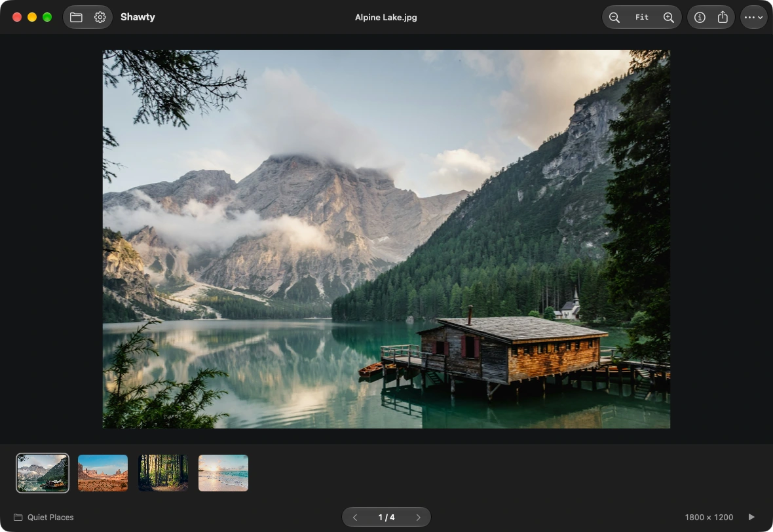Select the desert canyon thumbnail

coord(103,473)
